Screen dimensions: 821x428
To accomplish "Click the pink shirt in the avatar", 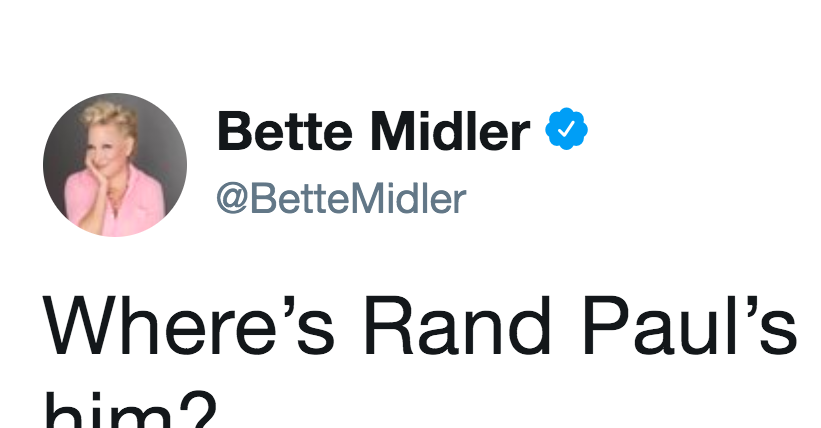I will tap(139, 202).
